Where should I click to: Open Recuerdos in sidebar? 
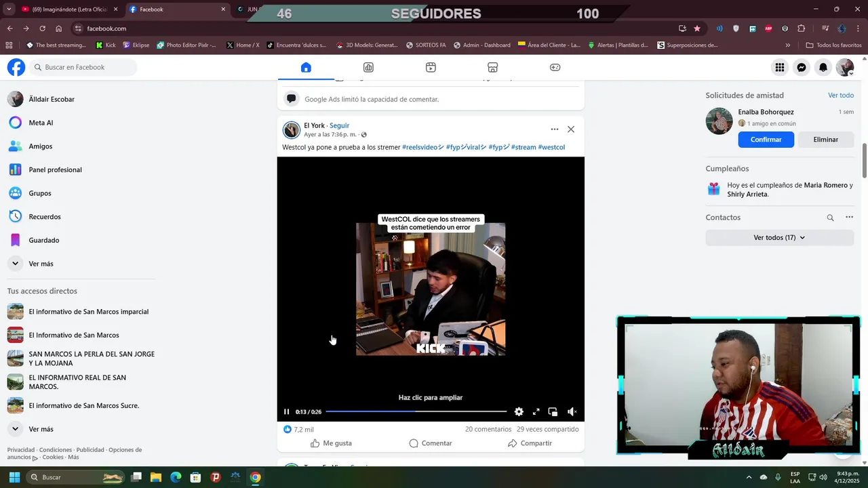point(81,217)
